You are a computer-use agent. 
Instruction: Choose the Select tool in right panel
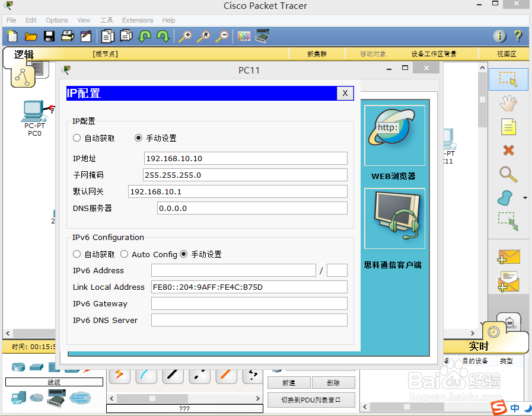[508, 79]
